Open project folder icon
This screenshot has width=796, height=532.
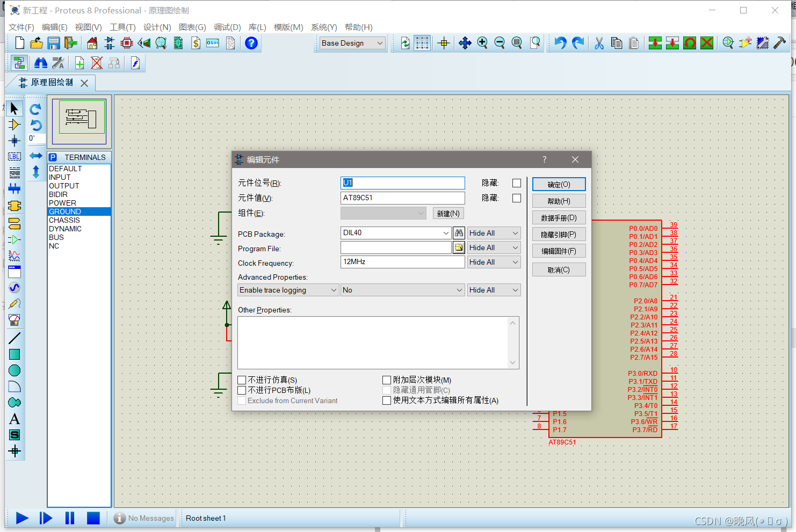[x=37, y=43]
